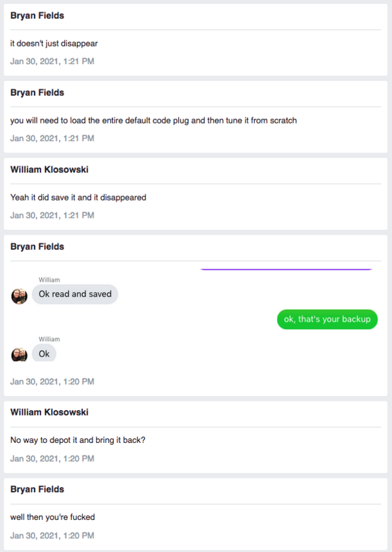Select the short gray "Ok" message bubble
The width and height of the screenshot is (392, 552).
44,353
